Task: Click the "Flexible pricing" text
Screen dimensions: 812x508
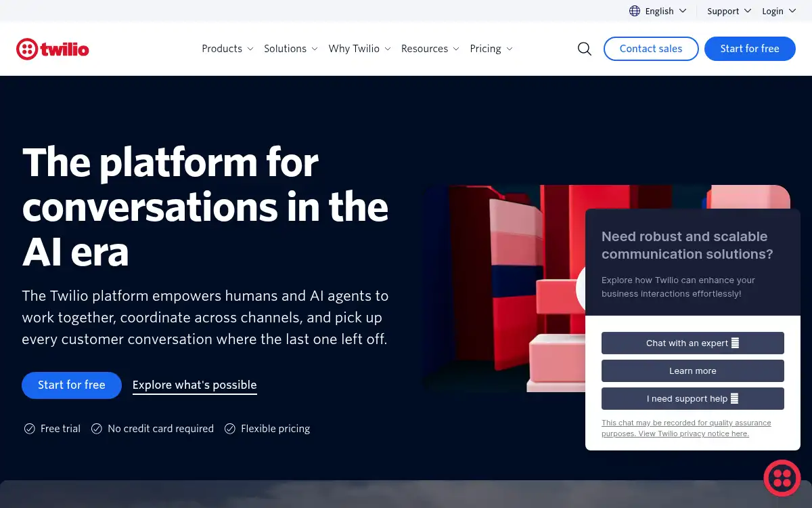Action: (275, 429)
